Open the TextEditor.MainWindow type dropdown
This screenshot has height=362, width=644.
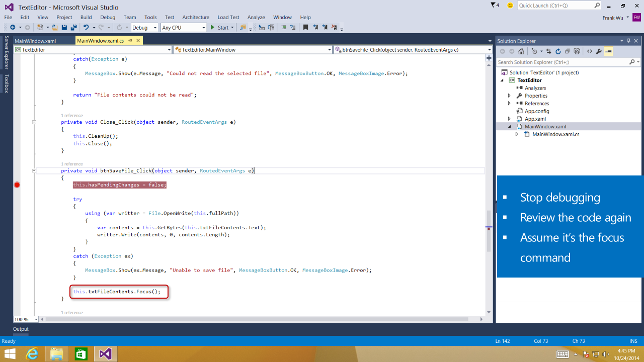tap(329, 50)
